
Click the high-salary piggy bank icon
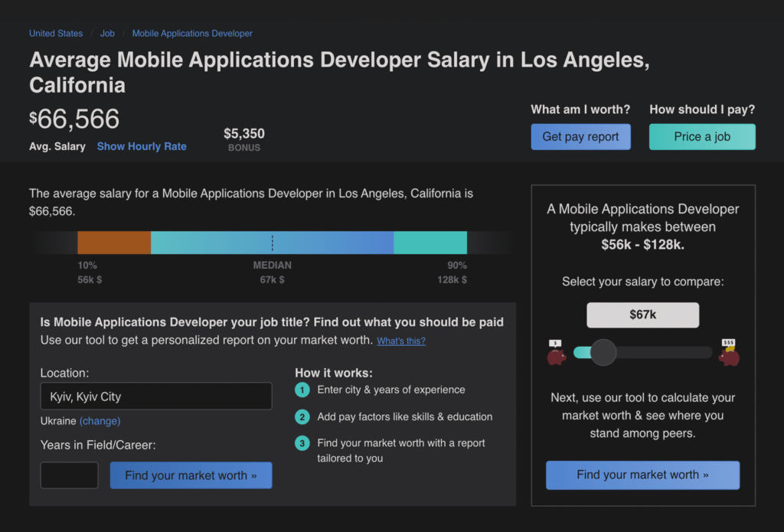click(729, 353)
